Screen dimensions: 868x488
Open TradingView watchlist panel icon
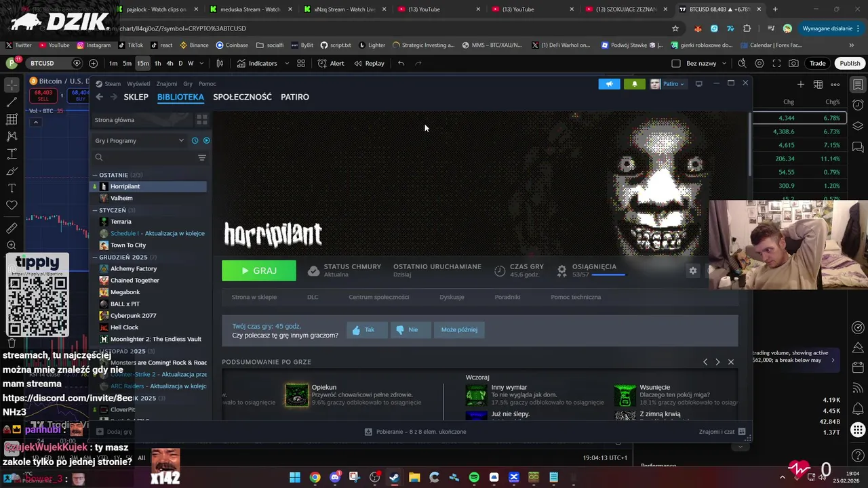858,85
